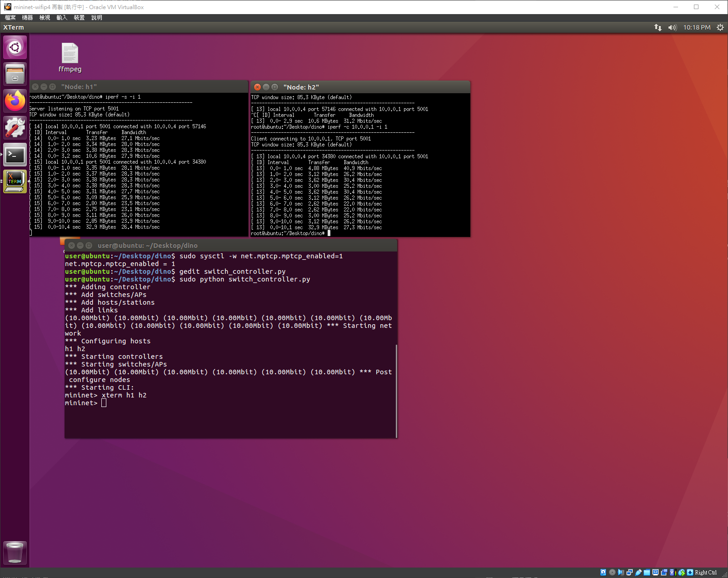Minimize the "Node: h2" xterm window
Screen dimensions: 728x578
266,87
